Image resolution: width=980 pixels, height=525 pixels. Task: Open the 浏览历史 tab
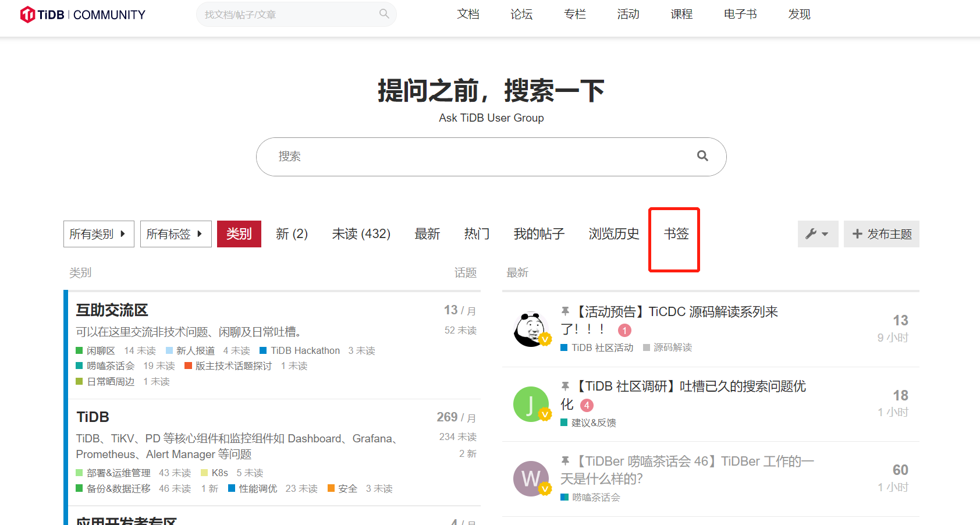614,234
